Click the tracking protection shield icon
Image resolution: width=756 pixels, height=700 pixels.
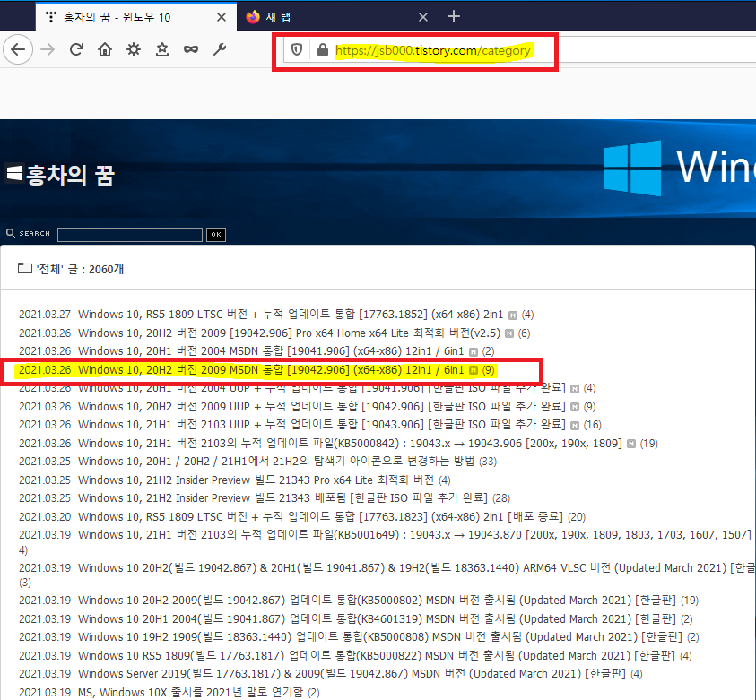(x=297, y=49)
